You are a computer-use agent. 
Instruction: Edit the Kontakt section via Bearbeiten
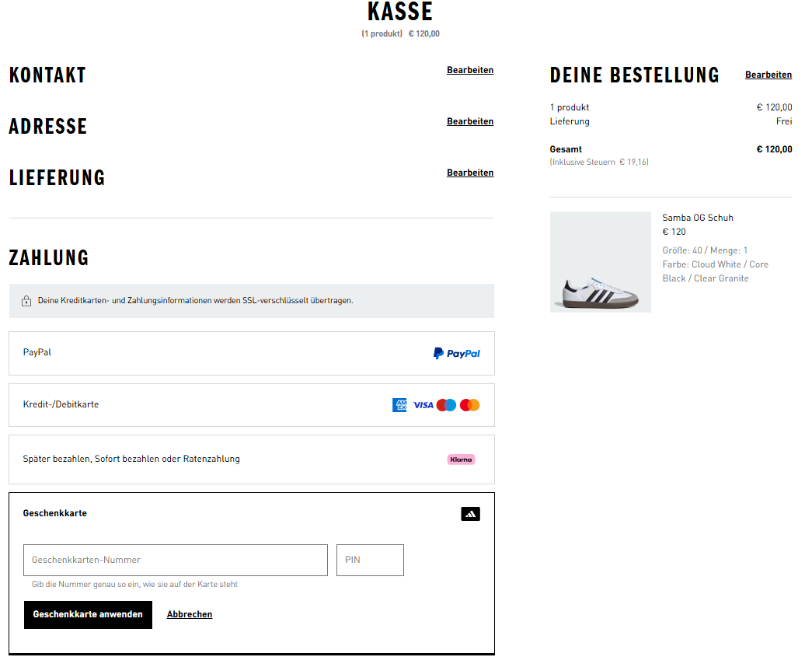[469, 71]
